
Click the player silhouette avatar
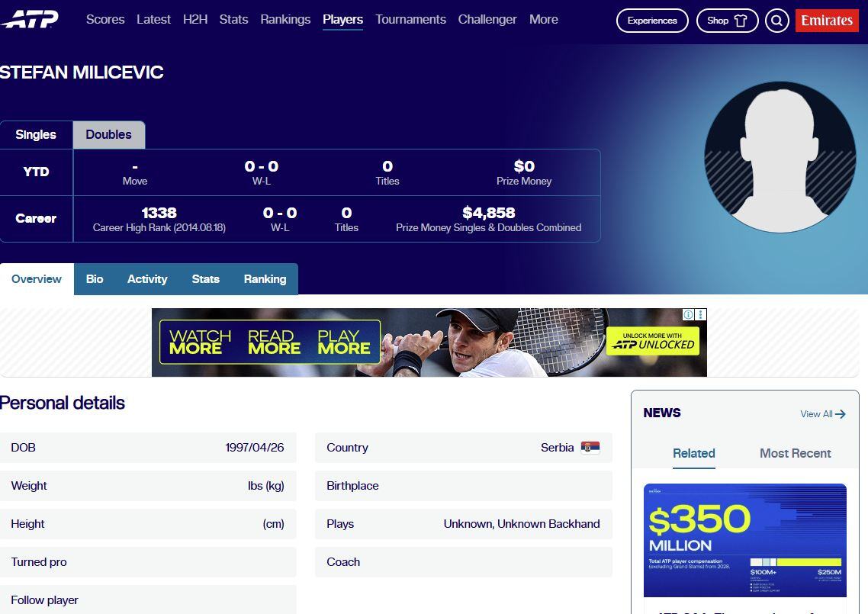pyautogui.click(x=780, y=158)
